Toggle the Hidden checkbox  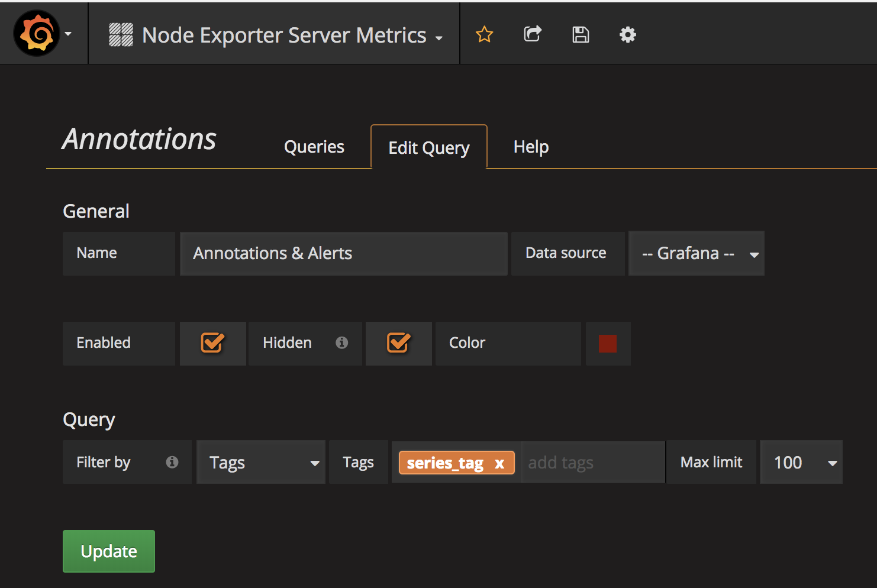click(x=398, y=343)
